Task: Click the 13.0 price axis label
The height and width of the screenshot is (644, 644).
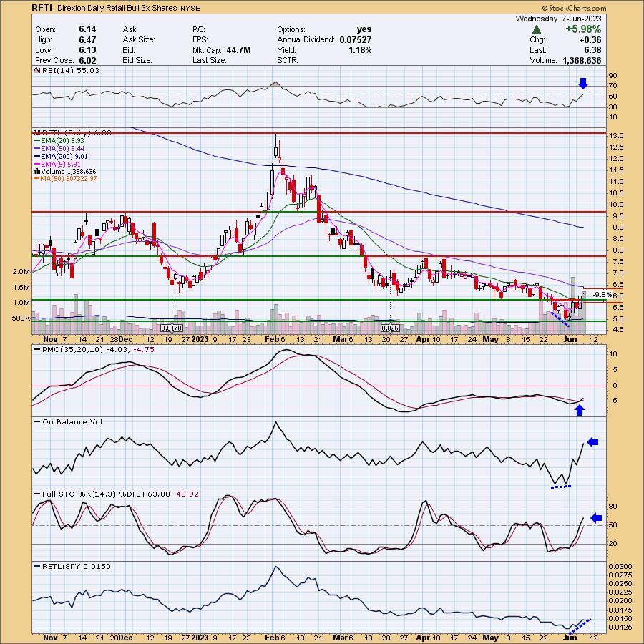Action: point(618,136)
